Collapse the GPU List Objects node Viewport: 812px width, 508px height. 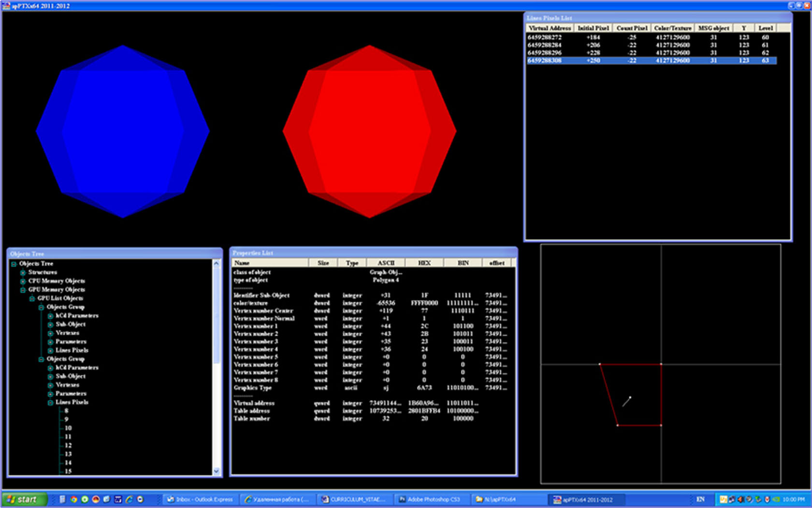coord(32,299)
